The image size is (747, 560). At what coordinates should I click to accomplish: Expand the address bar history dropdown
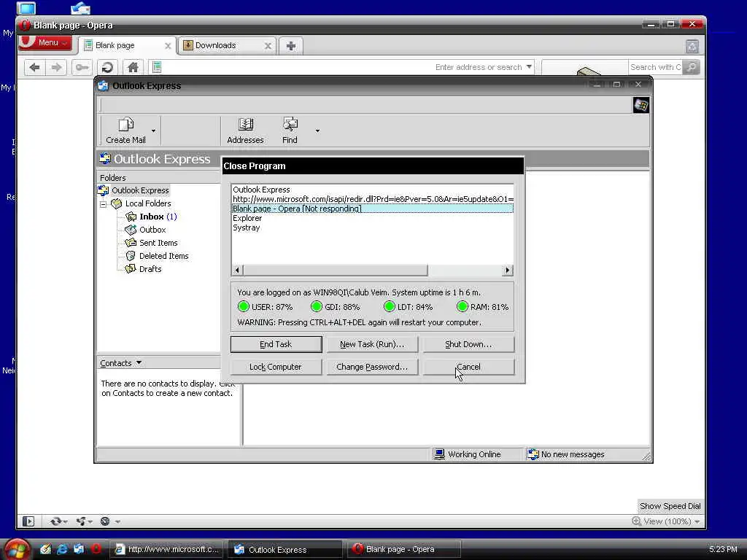[529, 67]
